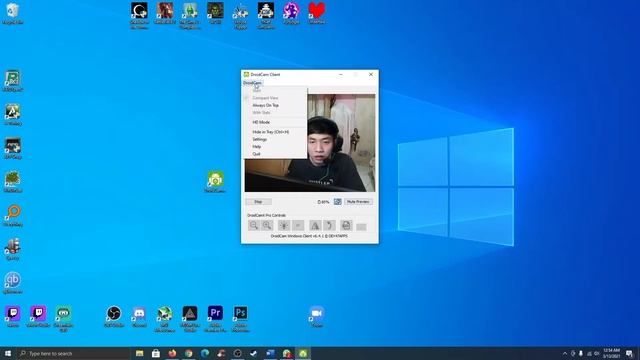
Task: Open Settings from the DroidCam menu
Action: [x=259, y=139]
